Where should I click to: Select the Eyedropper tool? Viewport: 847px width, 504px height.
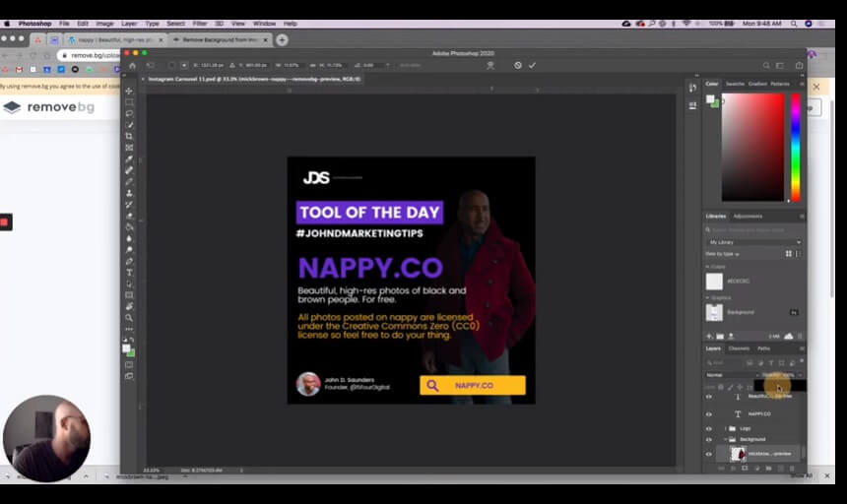point(129,159)
